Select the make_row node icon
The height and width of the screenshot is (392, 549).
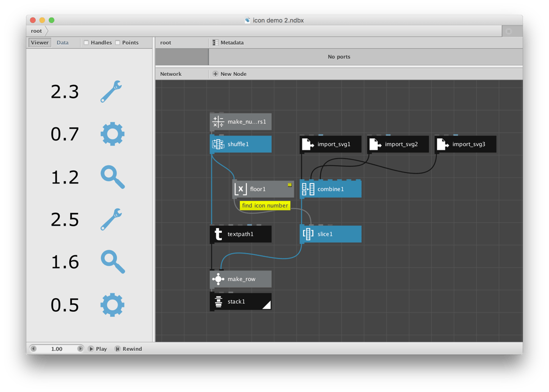click(x=218, y=279)
